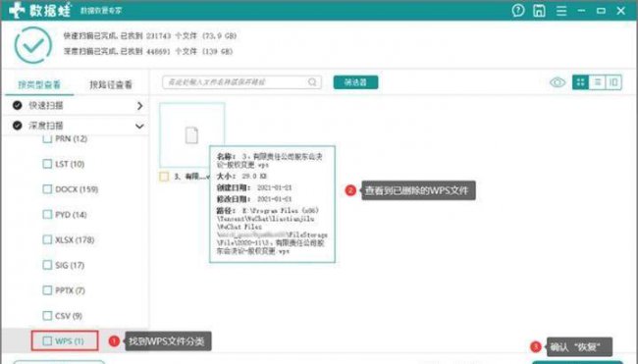
Task: Click the save scan icon in title bar
Action: pos(539,11)
